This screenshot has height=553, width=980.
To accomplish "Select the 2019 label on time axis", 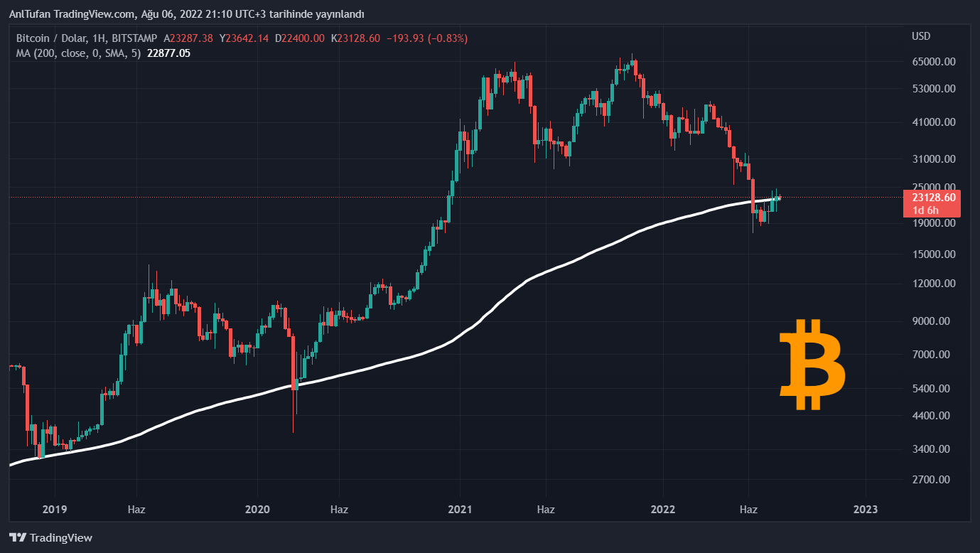I will (x=55, y=510).
